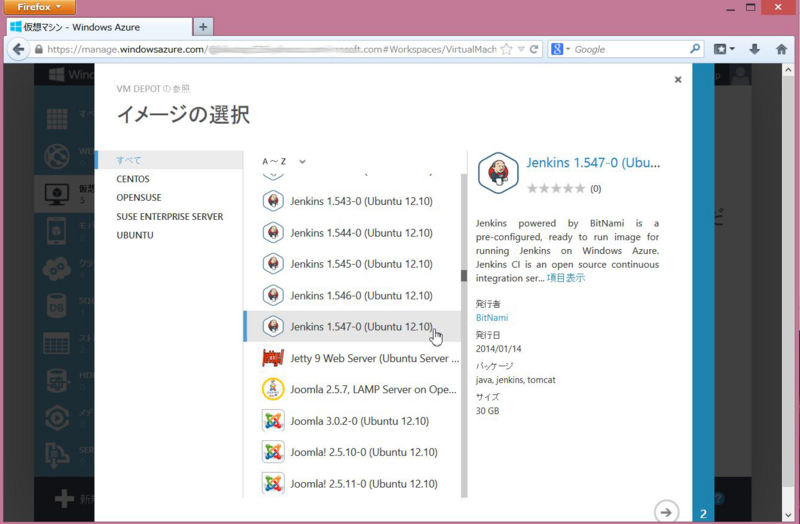Image resolution: width=800 pixels, height=524 pixels.
Task: Open the A～Z sort dropdown
Action: 284,162
